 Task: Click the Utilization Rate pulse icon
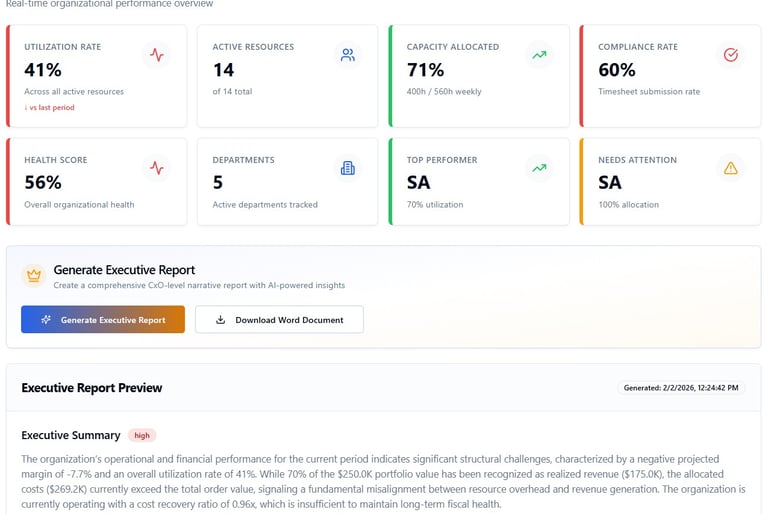point(156,55)
